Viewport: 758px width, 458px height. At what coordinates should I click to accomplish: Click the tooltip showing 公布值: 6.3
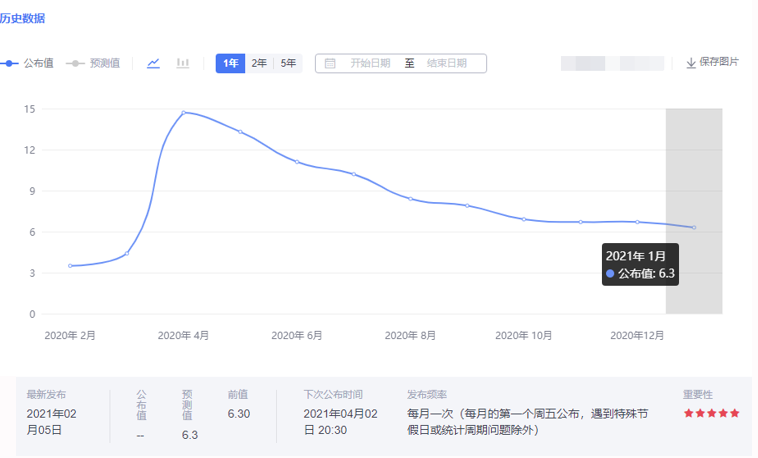(640, 265)
